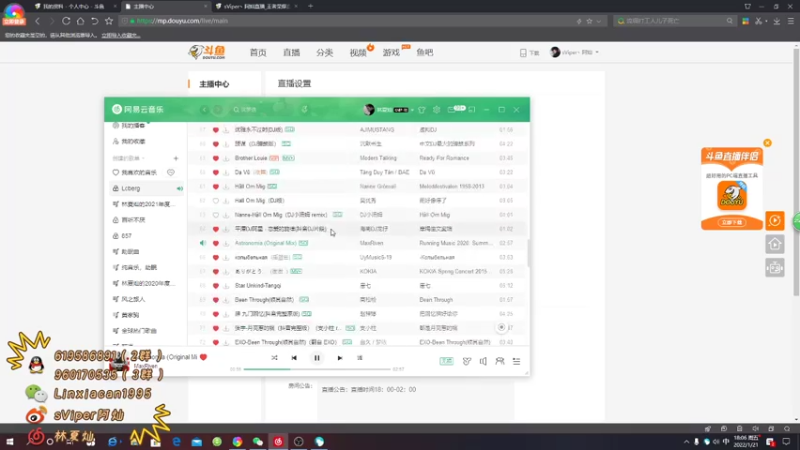Viewport: 800px width, 450px height.
Task: Download the Star Unkind-Tangqi song
Action: coord(226,286)
